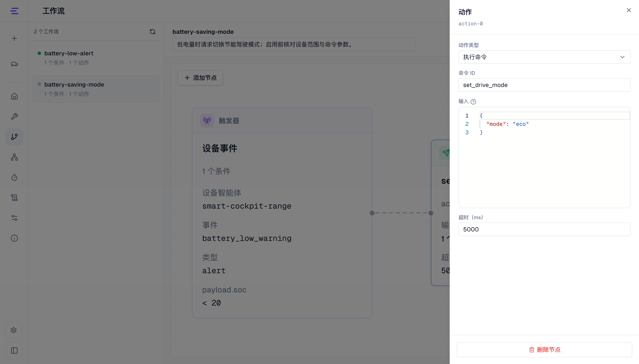Viewport: 639px width, 364px height.
Task: Open the network hierarchy icon
Action: pyautogui.click(x=14, y=157)
